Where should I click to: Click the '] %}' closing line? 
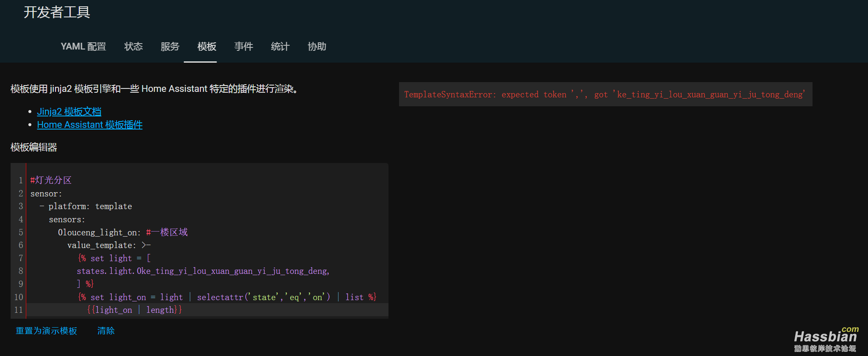[85, 284]
